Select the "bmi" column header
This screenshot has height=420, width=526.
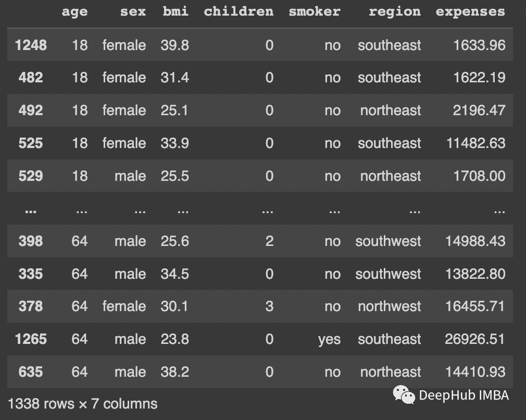pyautogui.click(x=175, y=11)
